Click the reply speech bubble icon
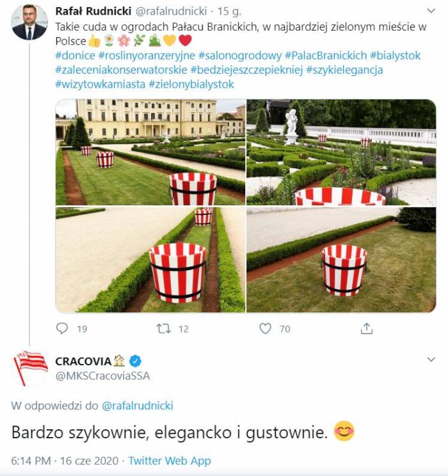This screenshot has height=476, width=448. coord(62,328)
